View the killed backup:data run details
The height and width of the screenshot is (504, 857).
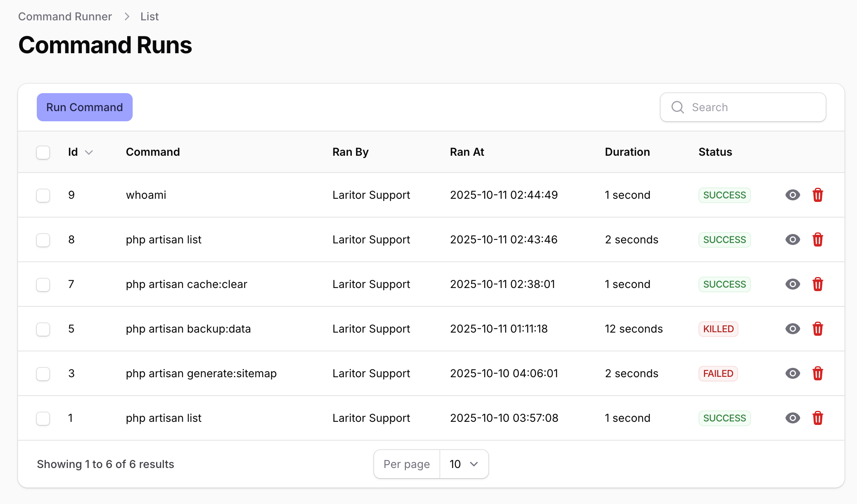[792, 329]
